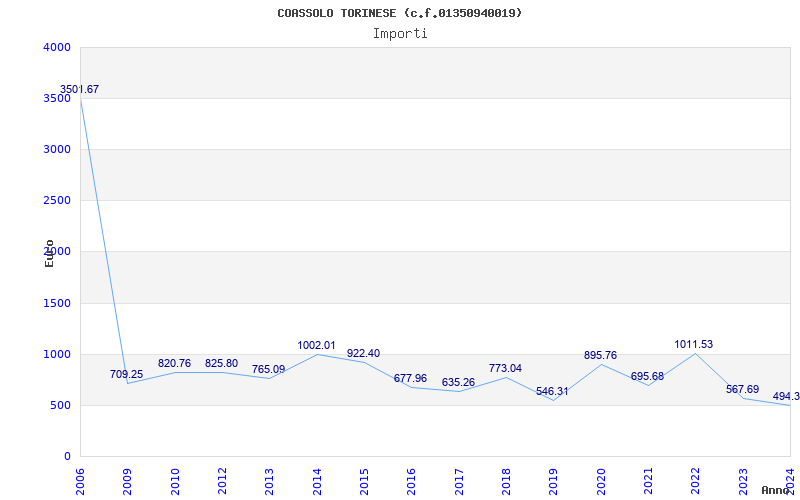Click the x-axis year 2023
800x500 pixels.
(742, 482)
